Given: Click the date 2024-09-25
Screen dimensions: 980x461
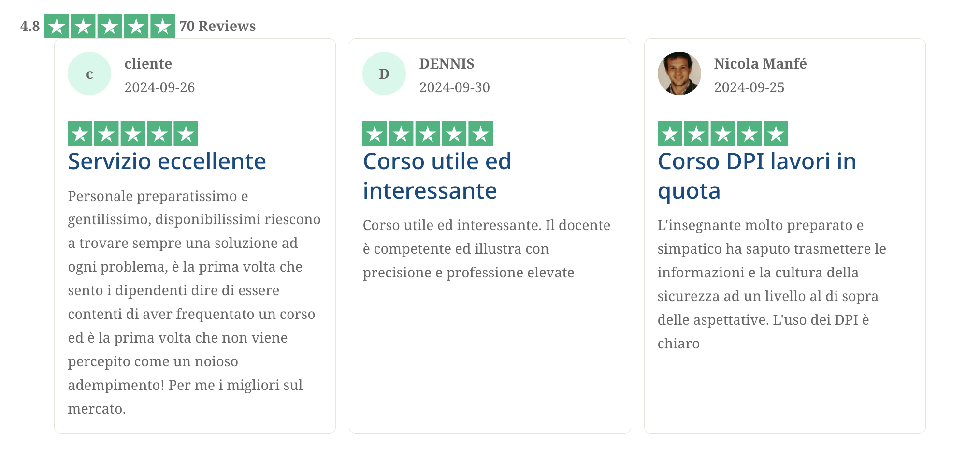Looking at the screenshot, I should (x=749, y=87).
